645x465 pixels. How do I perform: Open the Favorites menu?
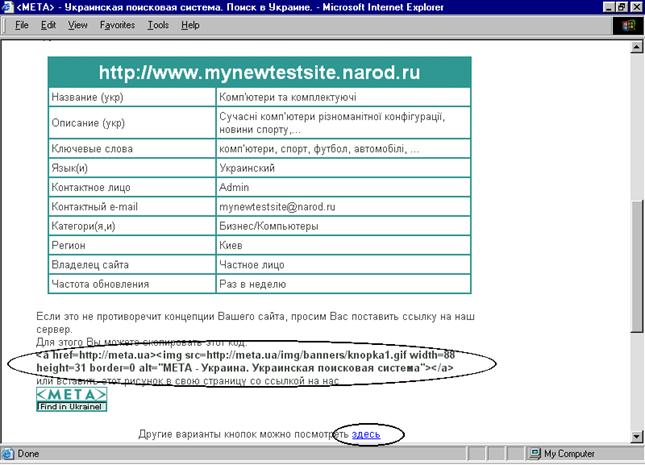117,25
